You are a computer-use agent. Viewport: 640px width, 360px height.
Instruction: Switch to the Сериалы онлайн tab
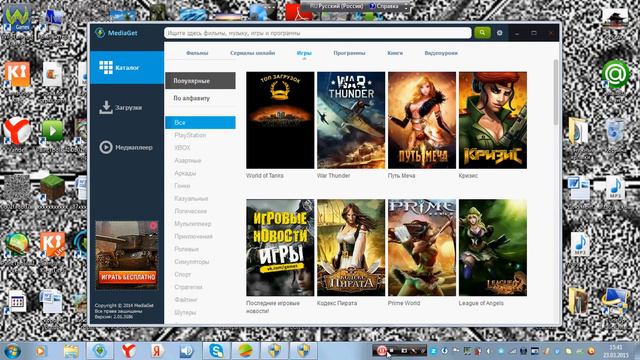(x=252, y=53)
